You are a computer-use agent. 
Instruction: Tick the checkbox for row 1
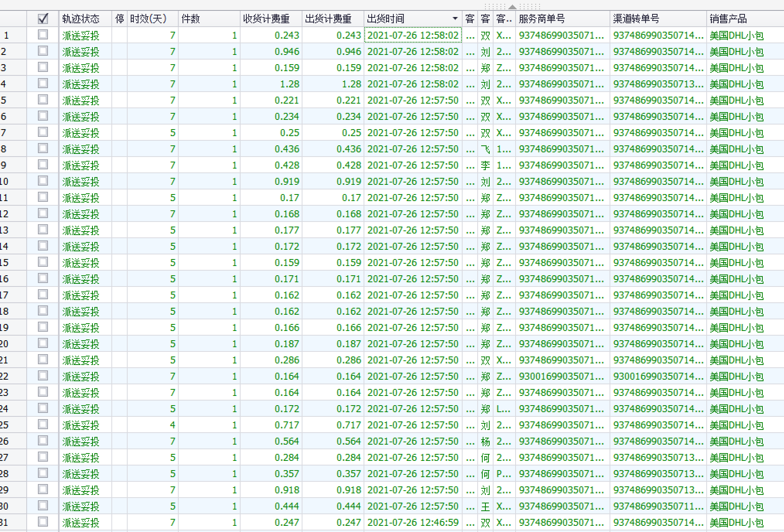coord(43,35)
